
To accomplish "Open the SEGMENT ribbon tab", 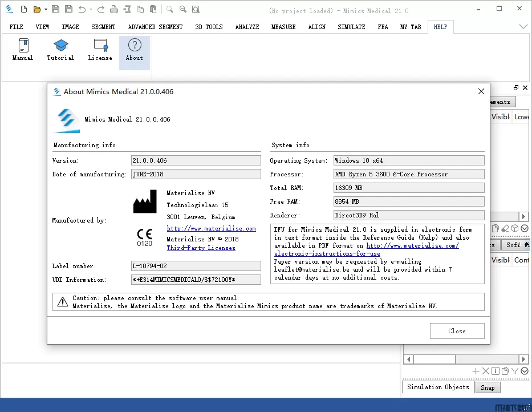I will 103,27.
